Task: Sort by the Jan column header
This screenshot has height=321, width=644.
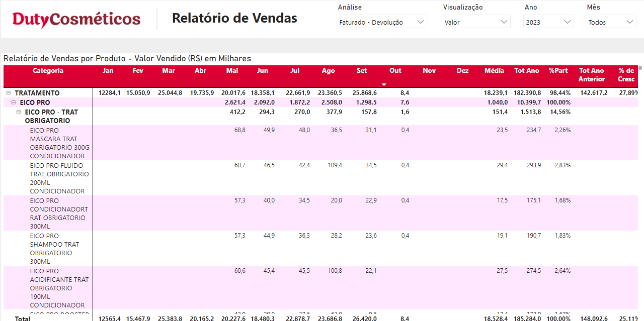Action: 108,71
